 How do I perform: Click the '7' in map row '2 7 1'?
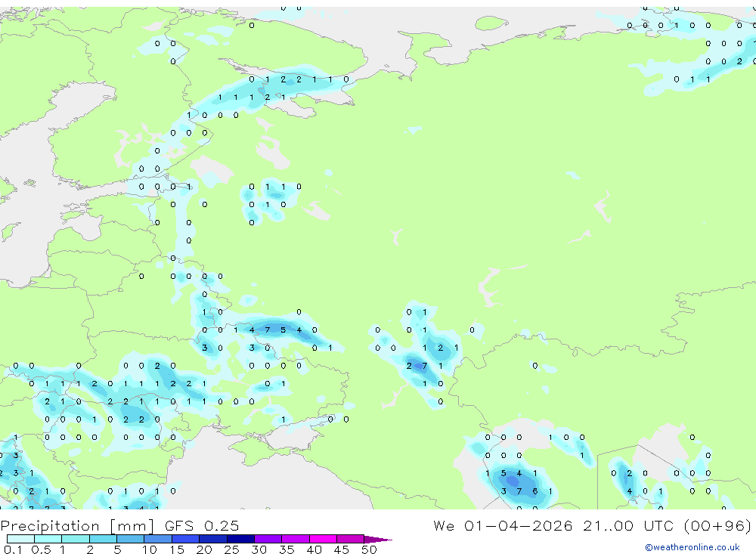pyautogui.click(x=424, y=366)
